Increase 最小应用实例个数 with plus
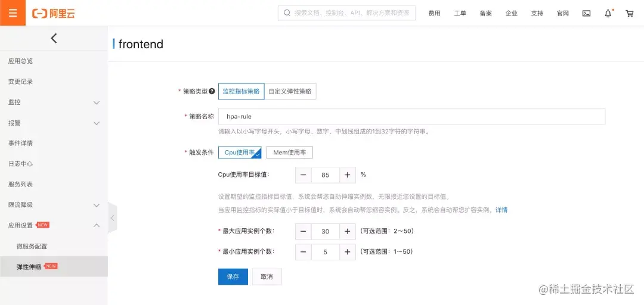 348,252
